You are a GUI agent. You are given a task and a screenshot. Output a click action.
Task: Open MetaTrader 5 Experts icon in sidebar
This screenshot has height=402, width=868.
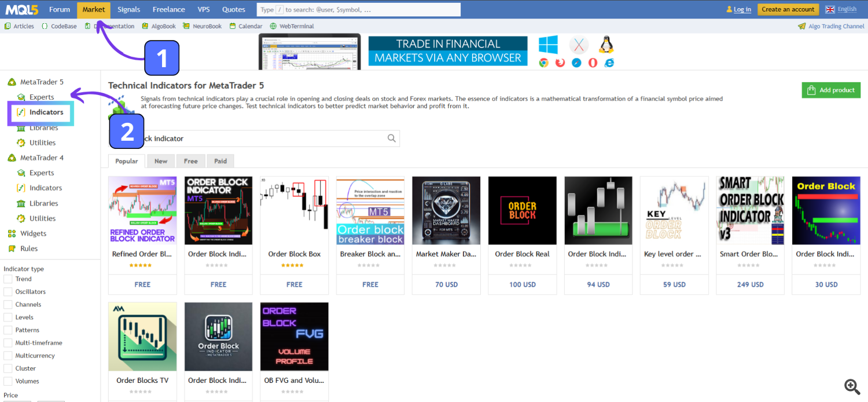click(21, 97)
